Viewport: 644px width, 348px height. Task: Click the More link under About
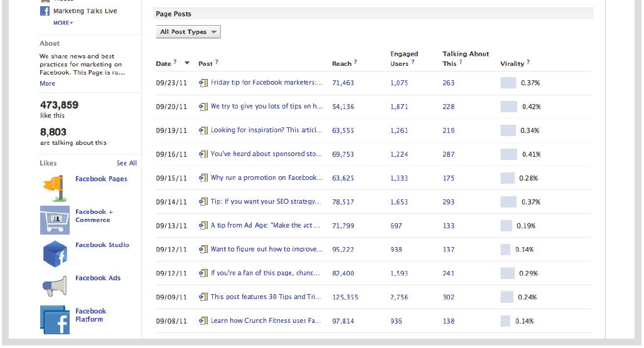(x=47, y=83)
